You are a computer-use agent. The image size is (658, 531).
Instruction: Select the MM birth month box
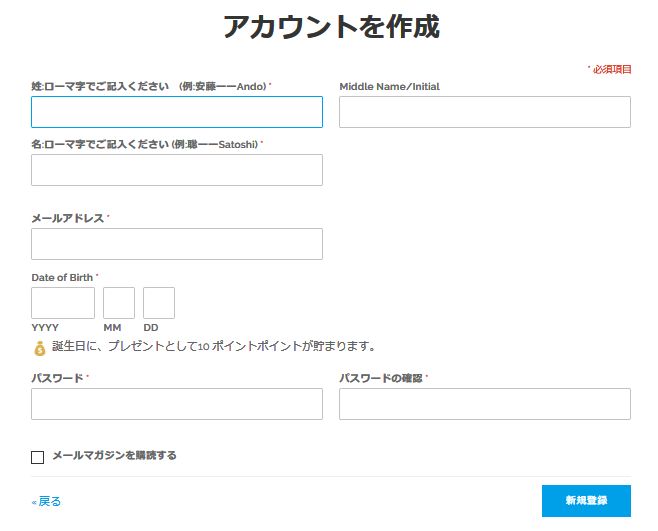point(119,303)
